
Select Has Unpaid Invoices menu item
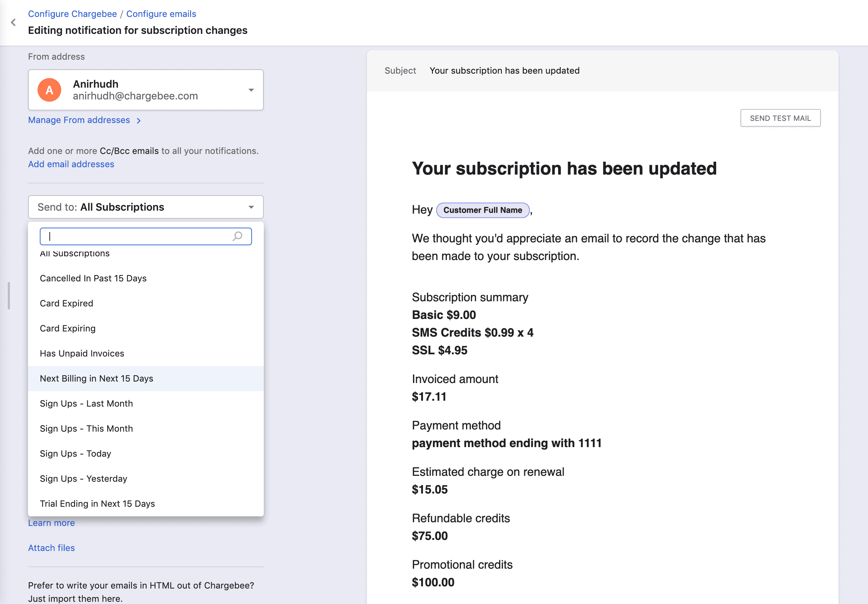click(82, 354)
